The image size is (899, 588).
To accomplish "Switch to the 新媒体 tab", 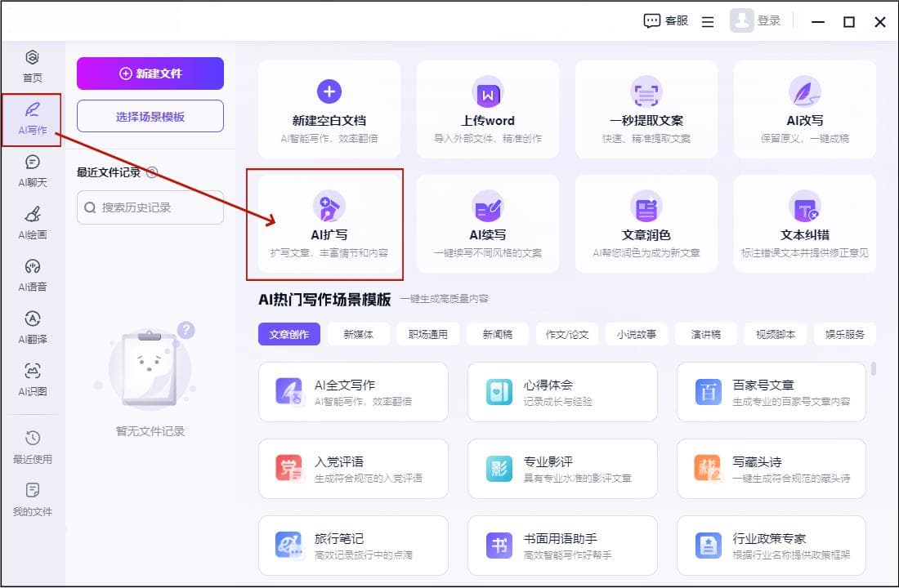I will pos(358,334).
